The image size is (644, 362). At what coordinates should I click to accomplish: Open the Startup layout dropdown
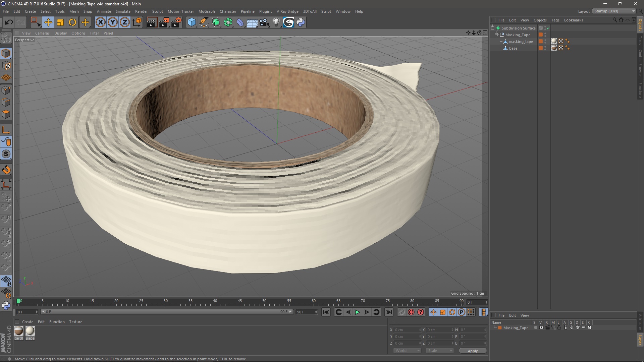pos(614,11)
